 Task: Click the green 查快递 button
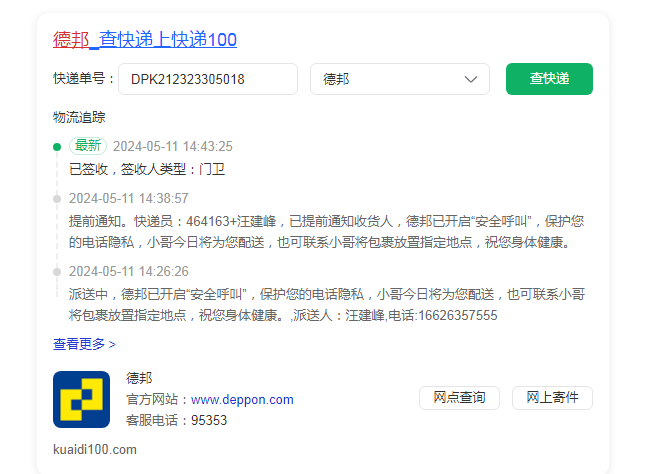coord(549,79)
